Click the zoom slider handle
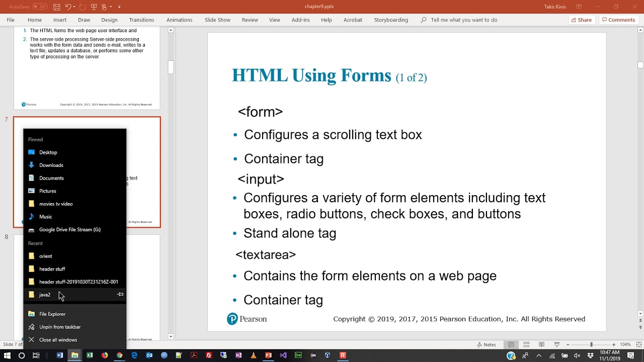 [591, 344]
